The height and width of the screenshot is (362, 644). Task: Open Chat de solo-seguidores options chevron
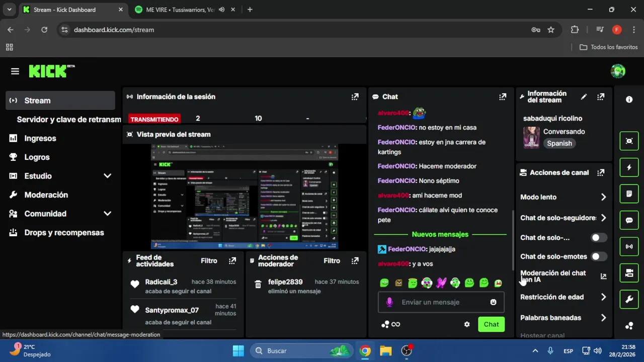(603, 218)
